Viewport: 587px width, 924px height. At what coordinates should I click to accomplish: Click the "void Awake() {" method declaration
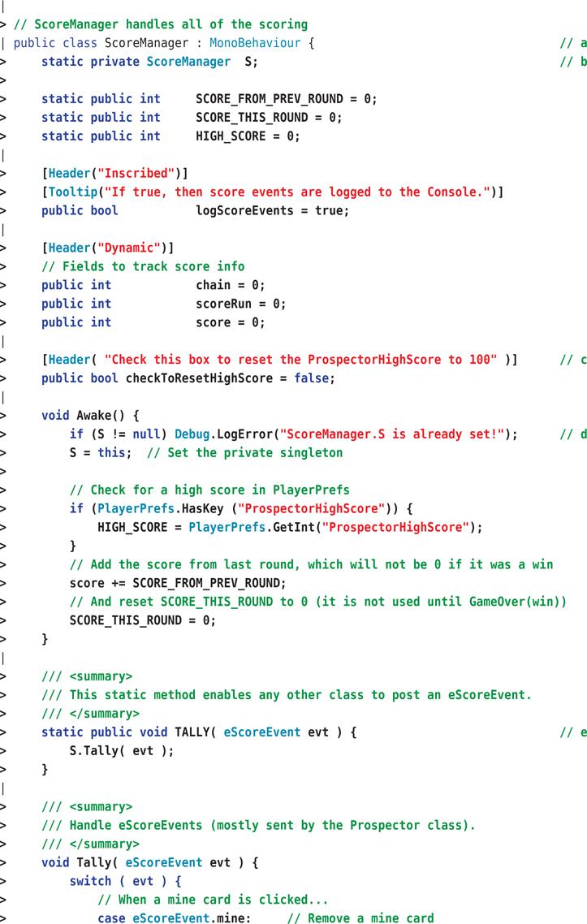tap(91, 416)
